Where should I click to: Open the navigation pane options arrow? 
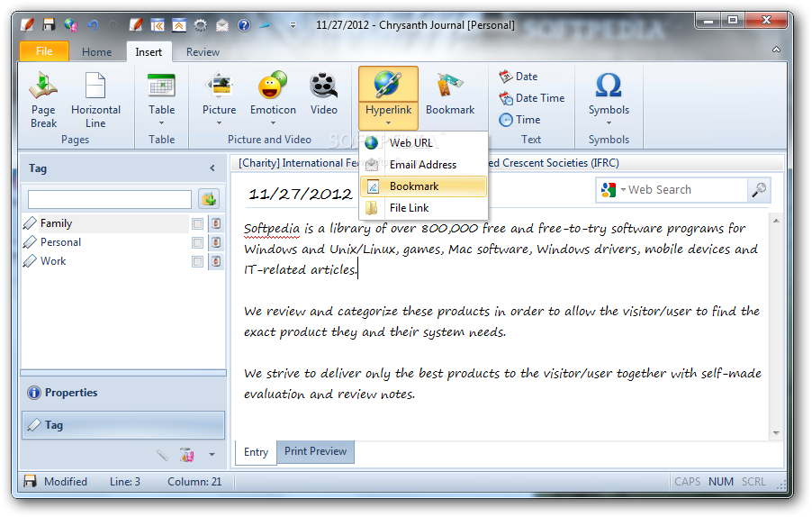tap(212, 455)
